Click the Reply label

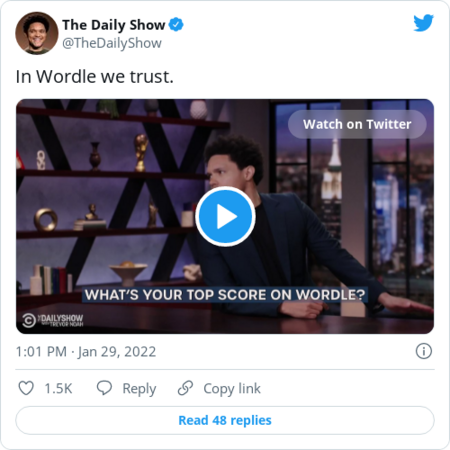(139, 389)
